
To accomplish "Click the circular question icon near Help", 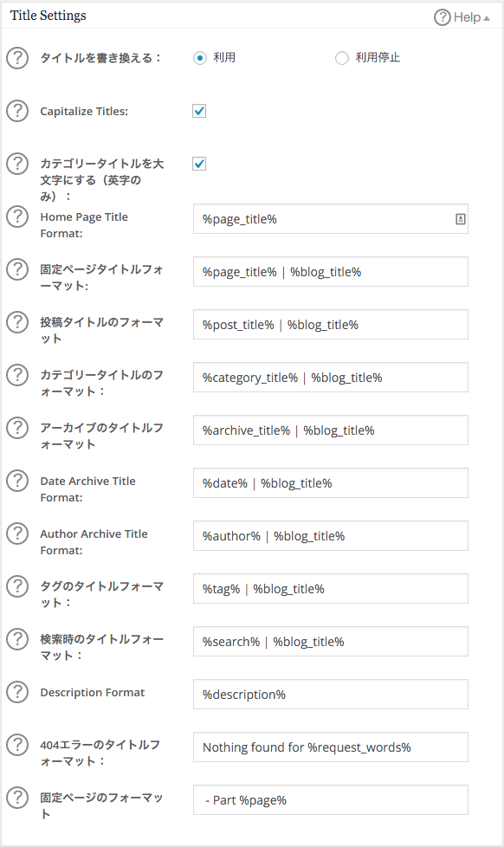I will click(x=442, y=16).
